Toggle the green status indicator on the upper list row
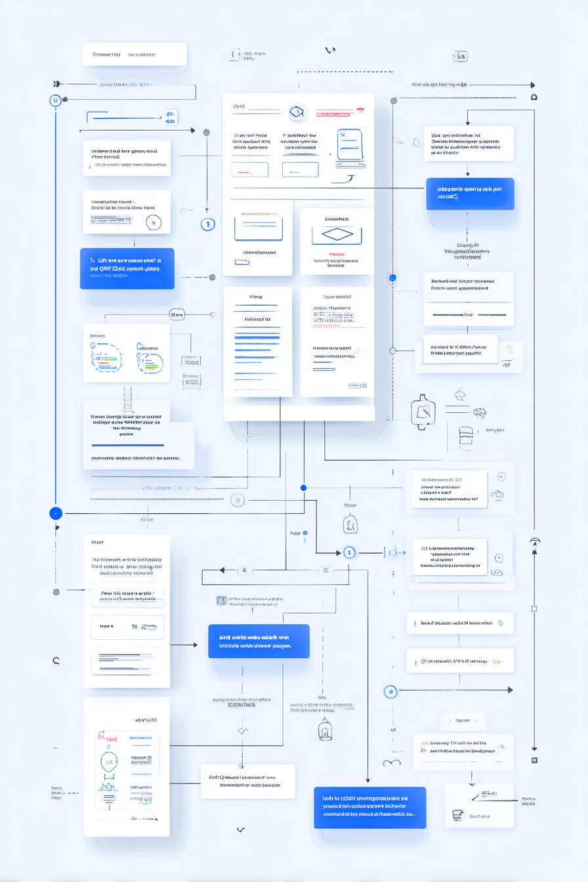Image resolution: width=588 pixels, height=882 pixels. pos(500,623)
